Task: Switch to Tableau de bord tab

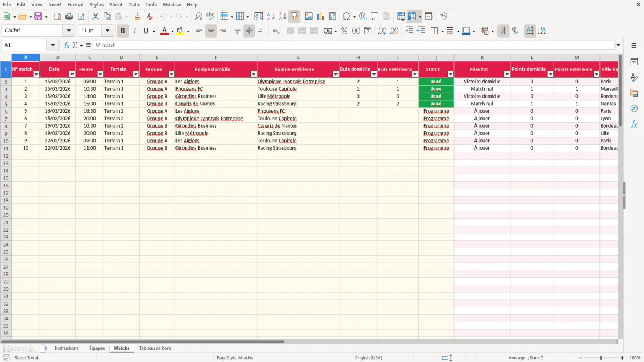Action: coord(155,348)
